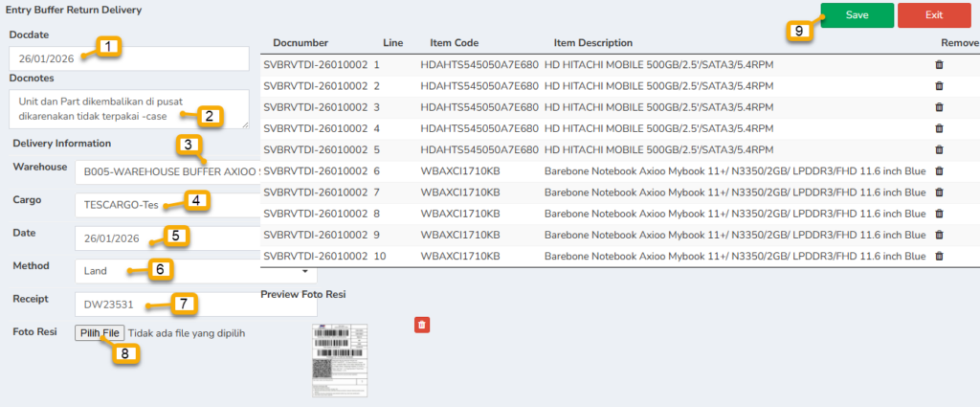This screenshot has width=980, height=407.
Task: Remove line 3 with the trash icon
Action: click(939, 106)
